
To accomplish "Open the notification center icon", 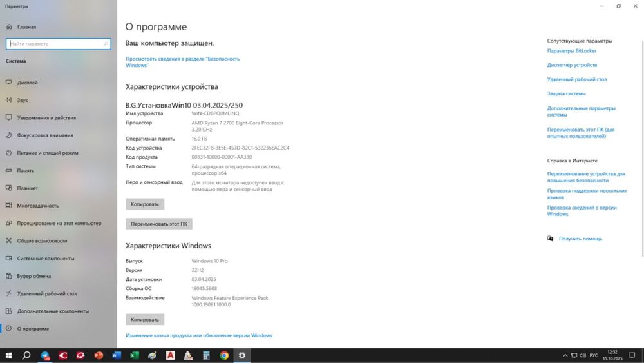I will pyautogui.click(x=632, y=356).
